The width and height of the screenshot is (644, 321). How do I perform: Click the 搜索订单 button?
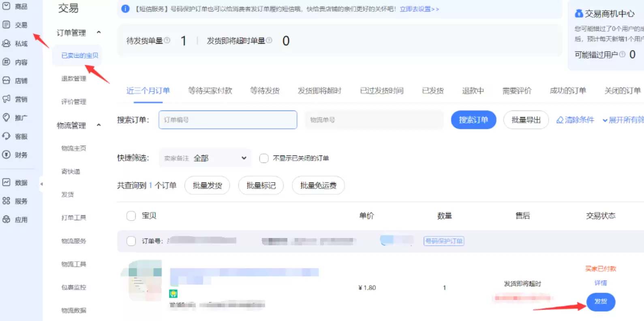pos(473,120)
